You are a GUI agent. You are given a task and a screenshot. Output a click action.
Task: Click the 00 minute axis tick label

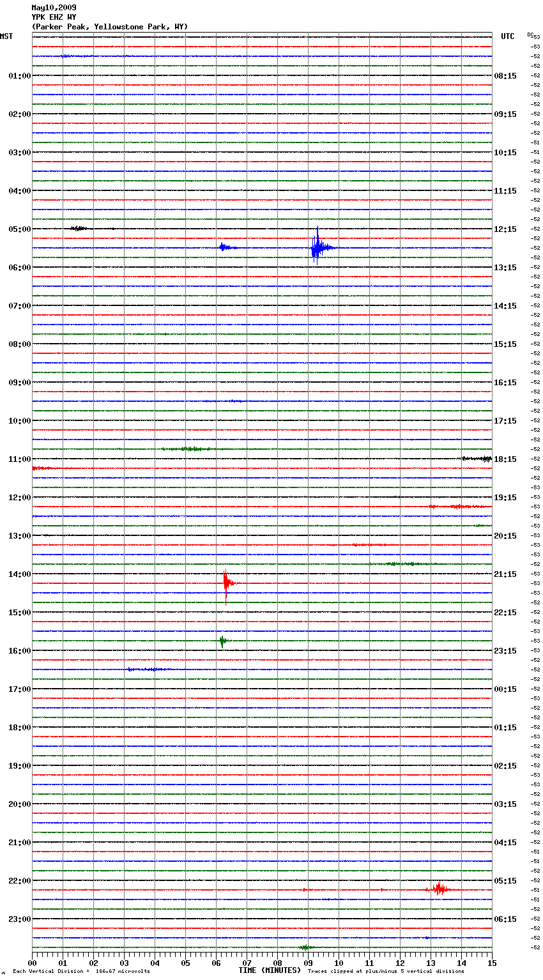click(33, 963)
